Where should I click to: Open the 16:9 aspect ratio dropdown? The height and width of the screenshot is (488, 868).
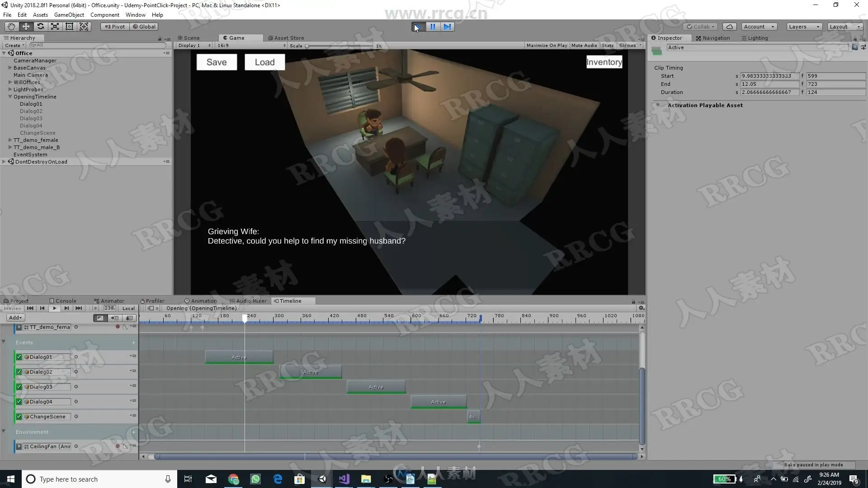tap(251, 46)
